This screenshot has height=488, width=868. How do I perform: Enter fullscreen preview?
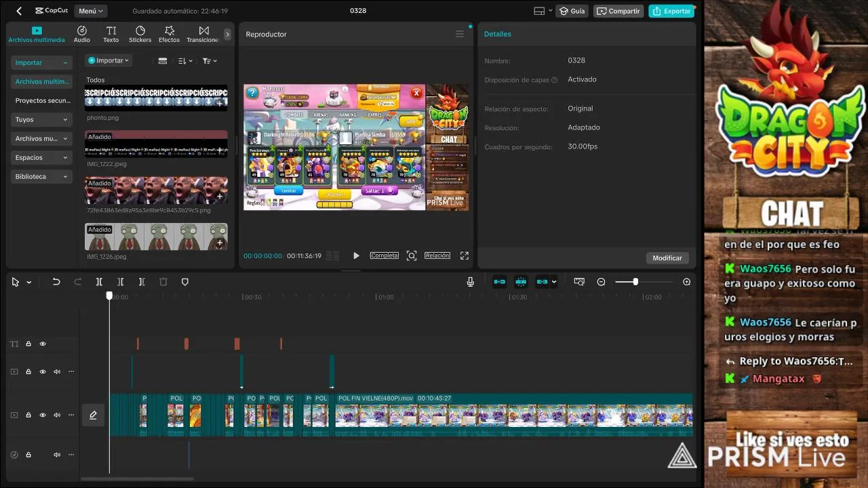point(465,256)
